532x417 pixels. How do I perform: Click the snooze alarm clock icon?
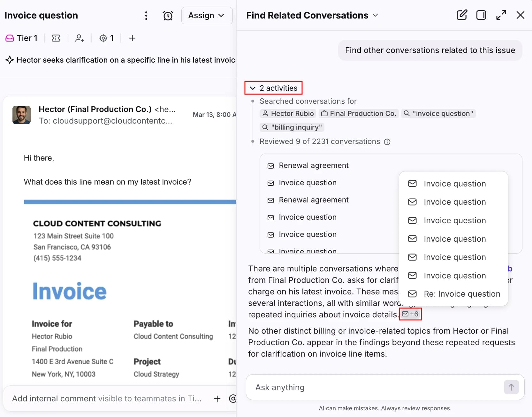168,16
